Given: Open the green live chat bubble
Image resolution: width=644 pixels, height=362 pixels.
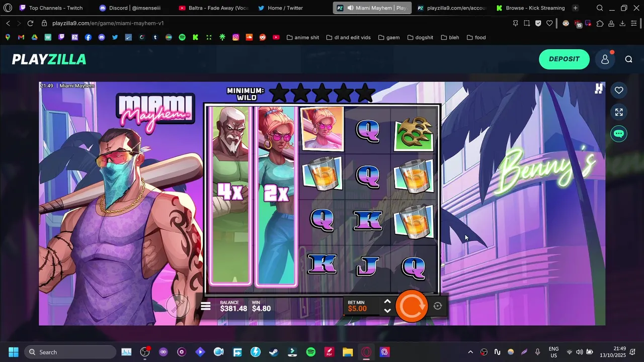Looking at the screenshot, I should point(619,134).
